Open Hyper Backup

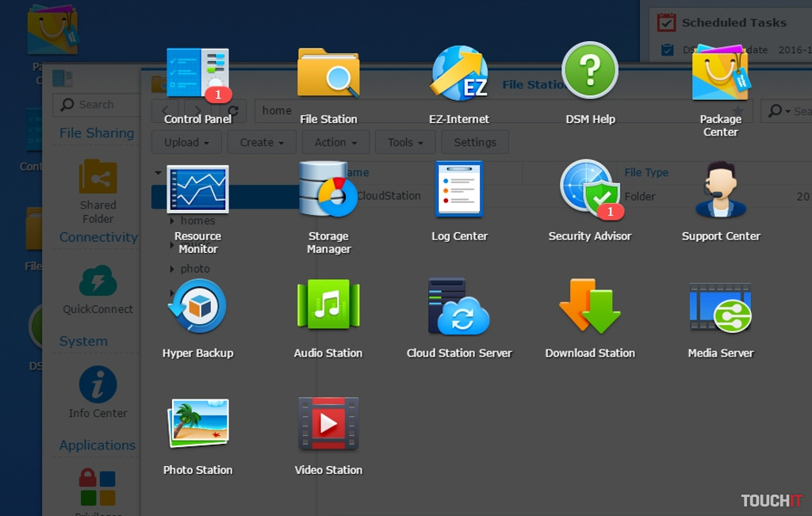tap(197, 308)
